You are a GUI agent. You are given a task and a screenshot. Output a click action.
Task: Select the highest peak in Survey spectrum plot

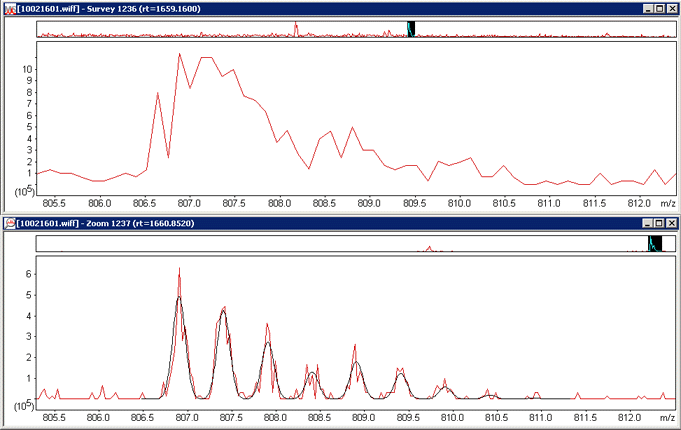(x=180, y=54)
